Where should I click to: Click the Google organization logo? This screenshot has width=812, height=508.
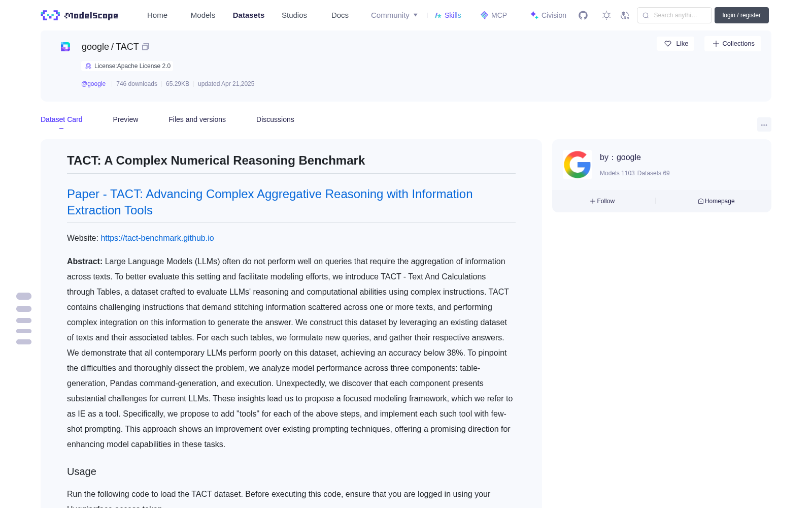(x=578, y=165)
